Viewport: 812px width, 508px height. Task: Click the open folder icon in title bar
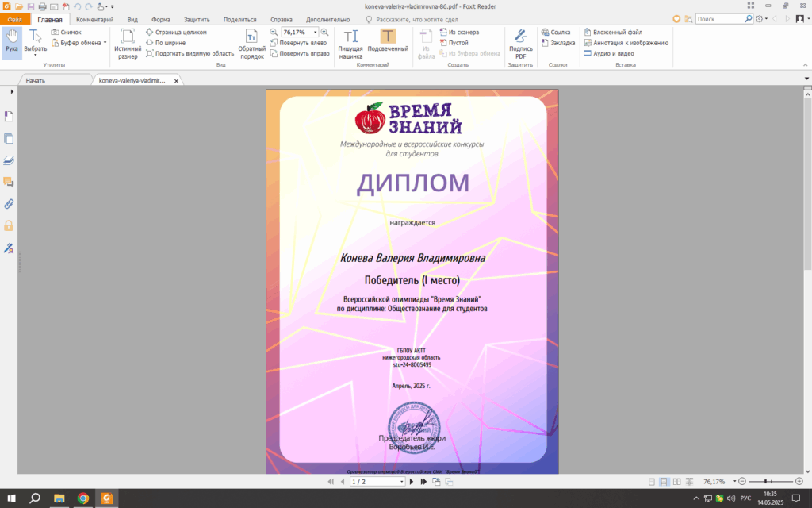click(x=19, y=6)
